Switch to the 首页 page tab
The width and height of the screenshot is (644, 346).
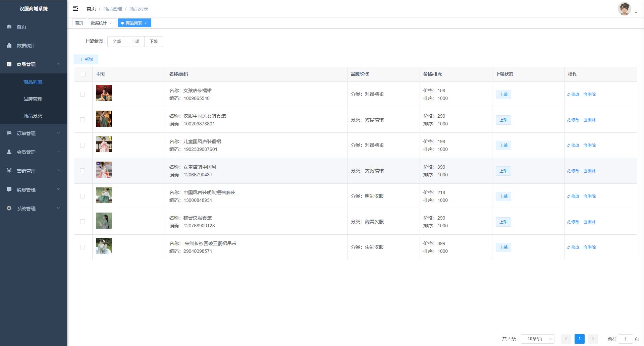[x=79, y=23]
